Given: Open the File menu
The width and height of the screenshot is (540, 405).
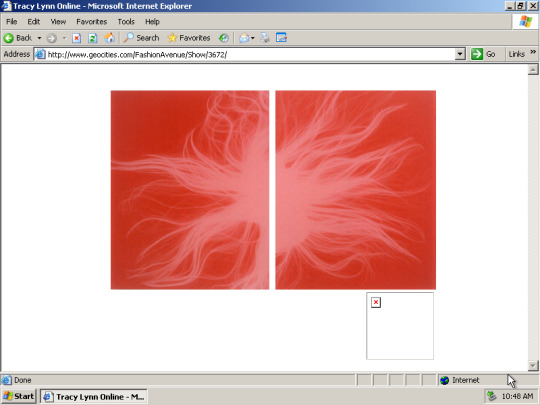Looking at the screenshot, I should (11, 22).
